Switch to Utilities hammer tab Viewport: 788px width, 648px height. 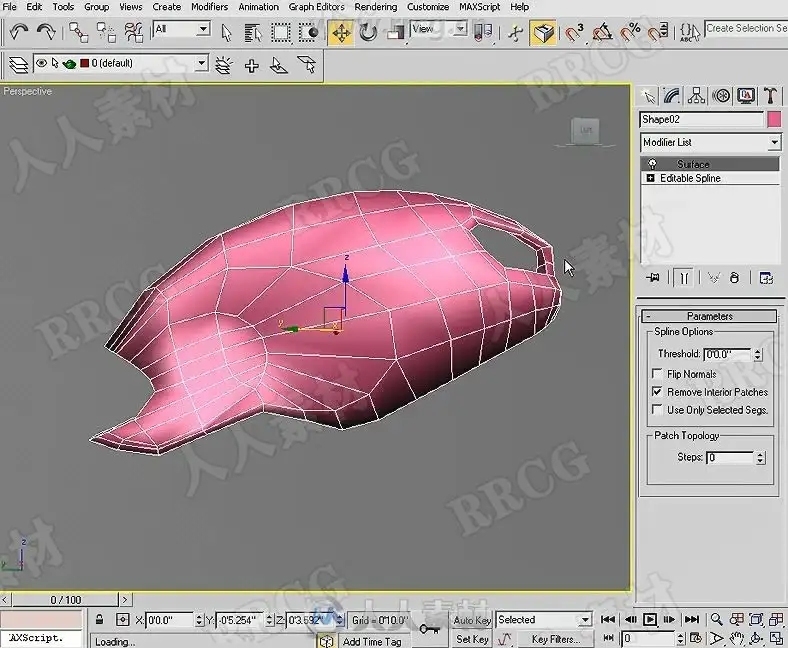[x=770, y=96]
